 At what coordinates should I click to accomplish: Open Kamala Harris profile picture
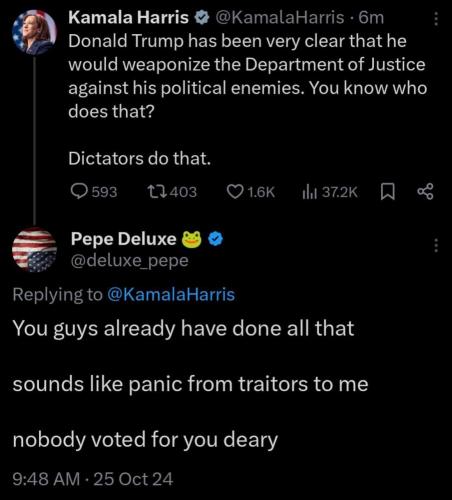pyautogui.click(x=34, y=32)
